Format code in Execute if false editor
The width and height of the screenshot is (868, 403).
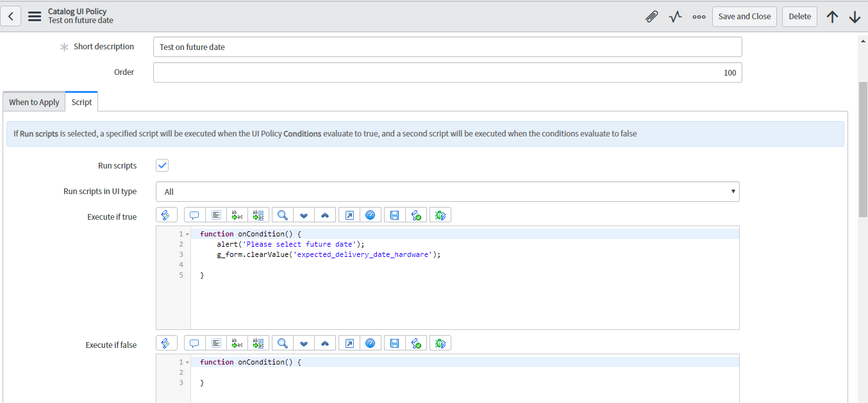(216, 343)
